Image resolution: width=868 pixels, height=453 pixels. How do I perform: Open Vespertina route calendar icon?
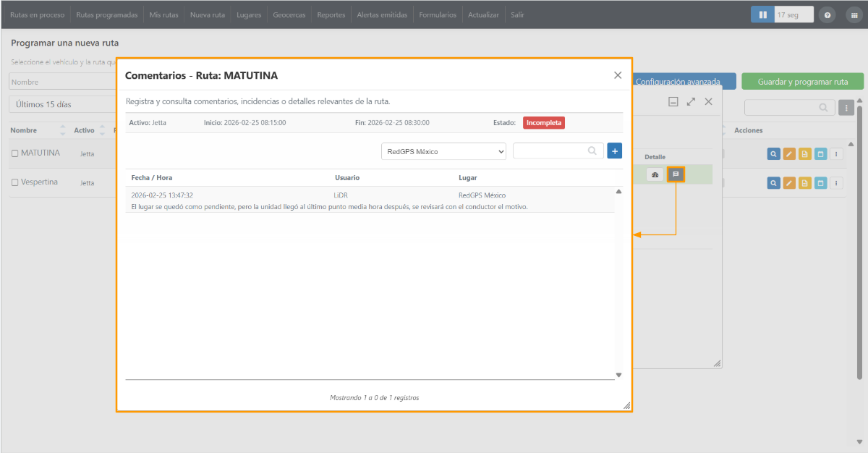point(821,182)
